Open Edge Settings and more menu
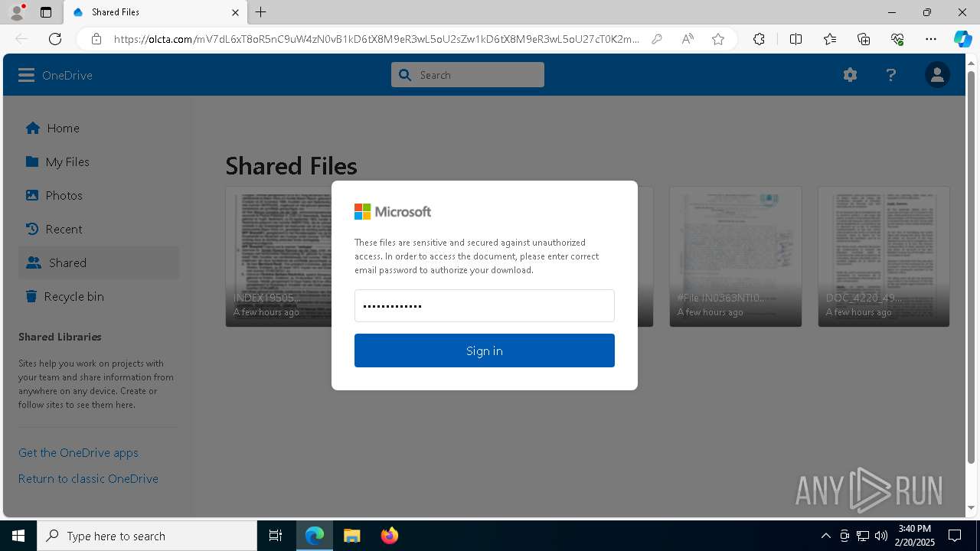Screen dimensions: 980x551 point(931,39)
